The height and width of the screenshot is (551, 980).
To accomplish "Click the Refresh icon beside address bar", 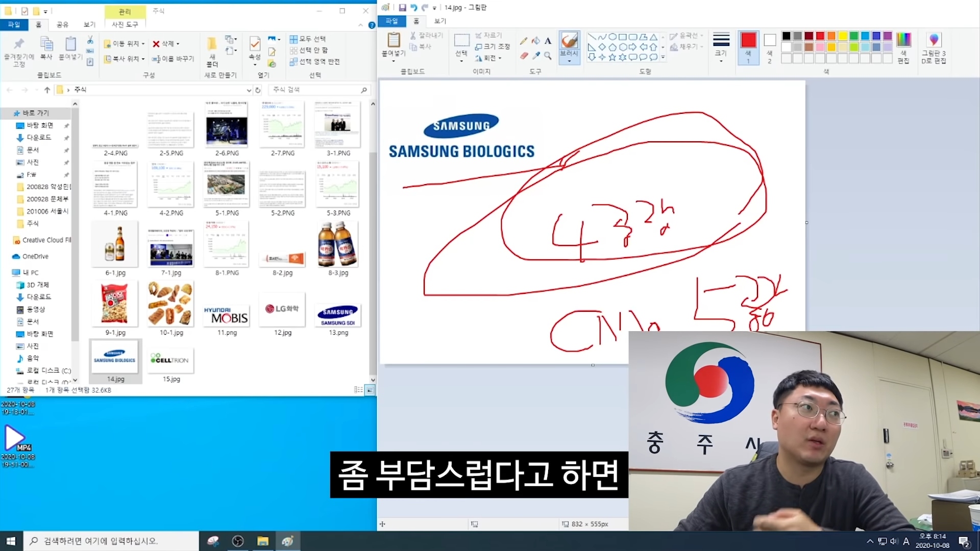I will 258,90.
